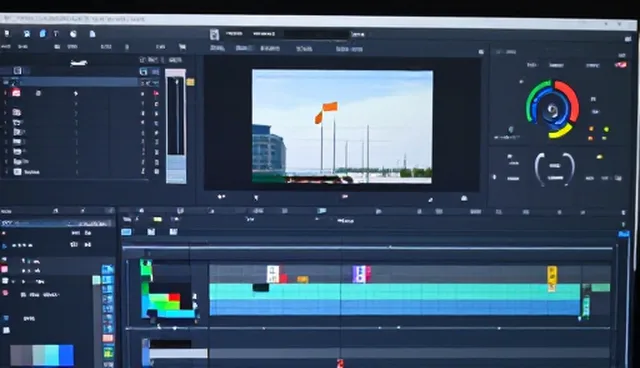
Task: Click the green dot right of the color wheel
Action: [606, 130]
